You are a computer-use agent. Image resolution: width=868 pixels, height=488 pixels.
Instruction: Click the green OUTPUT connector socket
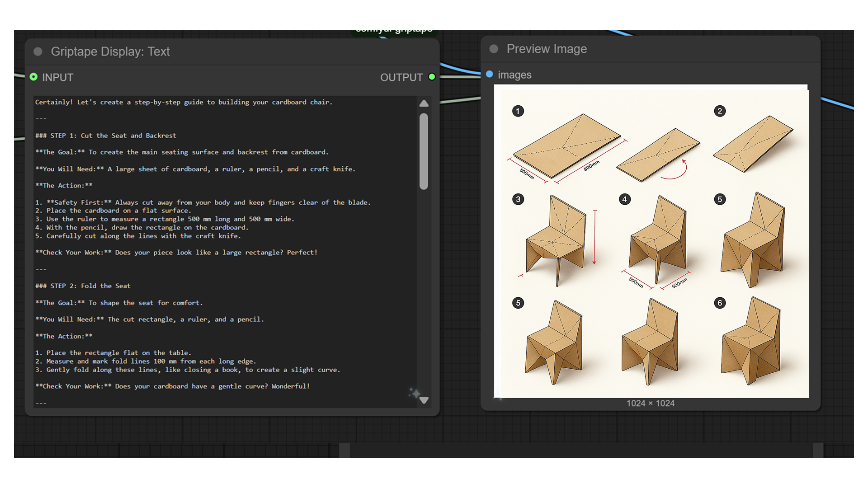[x=432, y=77]
